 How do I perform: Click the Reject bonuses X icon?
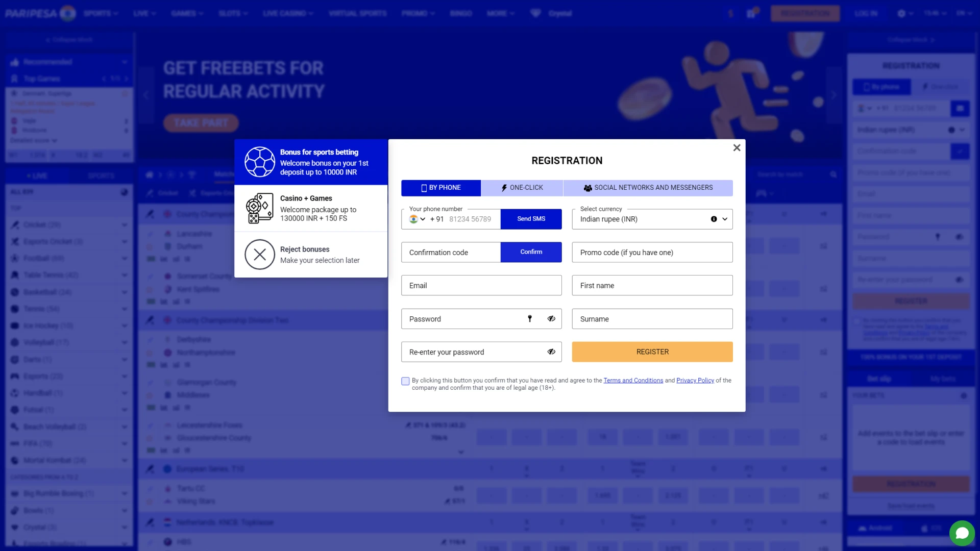(259, 254)
